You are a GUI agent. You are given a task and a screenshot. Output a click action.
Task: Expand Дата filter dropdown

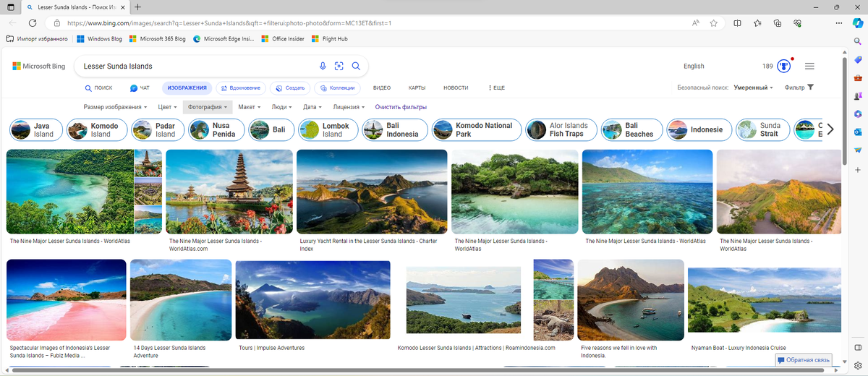tap(313, 107)
